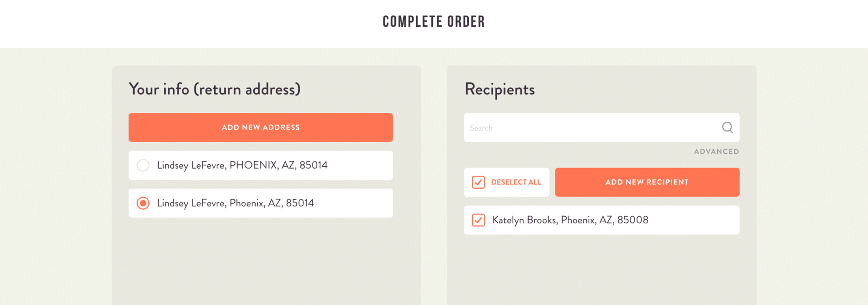Viewport: 868px width, 305px height.
Task: Click the magnifier icon in Search box
Action: tap(727, 127)
